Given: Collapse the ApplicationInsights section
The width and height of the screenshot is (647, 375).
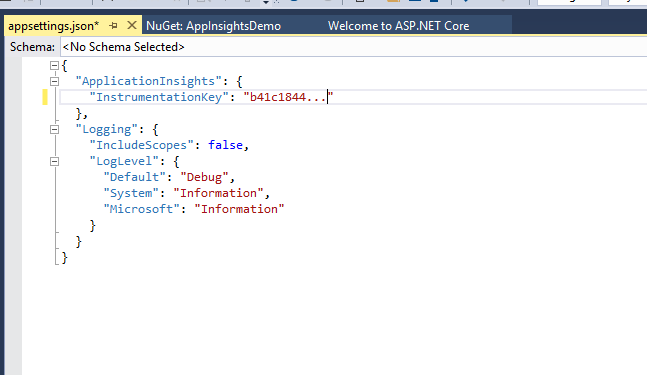Looking at the screenshot, I should [x=54, y=81].
